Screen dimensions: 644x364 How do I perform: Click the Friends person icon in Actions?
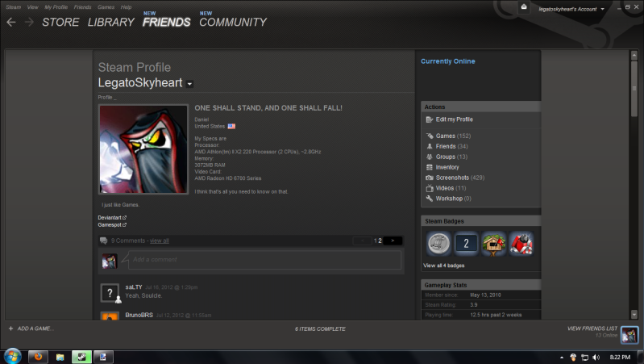(x=430, y=146)
